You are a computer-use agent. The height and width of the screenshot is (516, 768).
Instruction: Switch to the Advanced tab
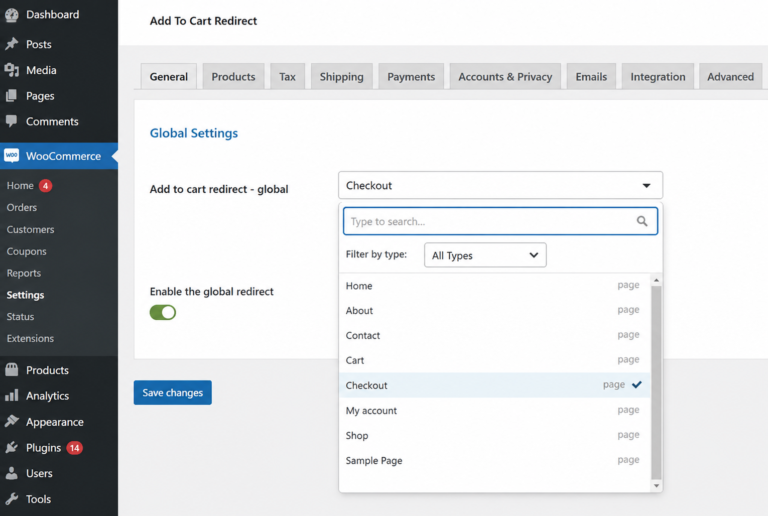tap(730, 76)
